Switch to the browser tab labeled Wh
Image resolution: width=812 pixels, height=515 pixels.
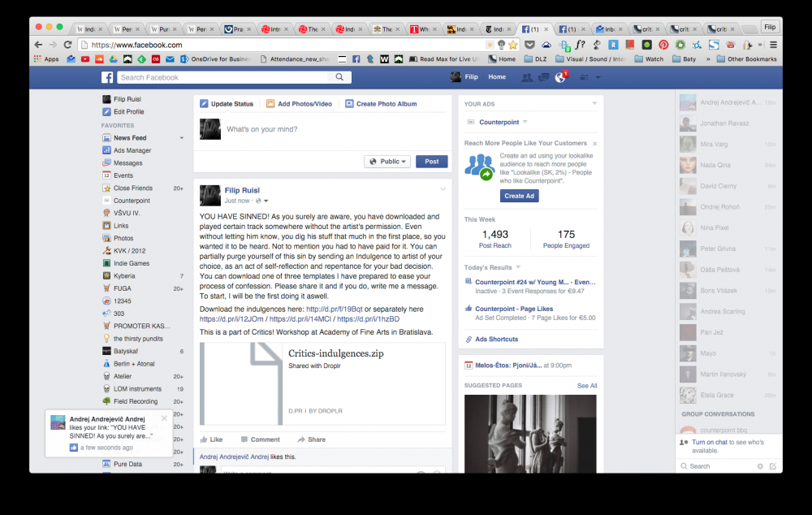pos(424,29)
